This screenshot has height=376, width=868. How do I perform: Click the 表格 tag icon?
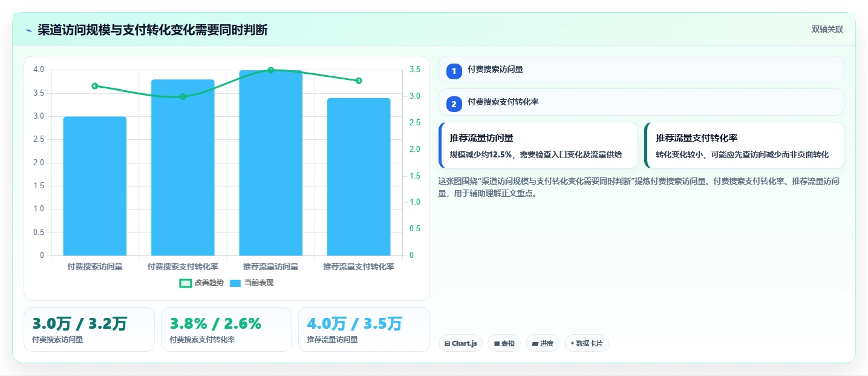(x=497, y=344)
